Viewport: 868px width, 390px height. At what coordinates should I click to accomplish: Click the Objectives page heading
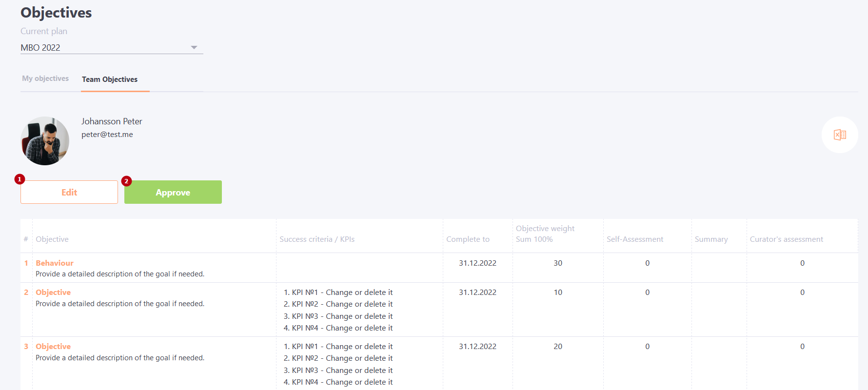coord(56,13)
